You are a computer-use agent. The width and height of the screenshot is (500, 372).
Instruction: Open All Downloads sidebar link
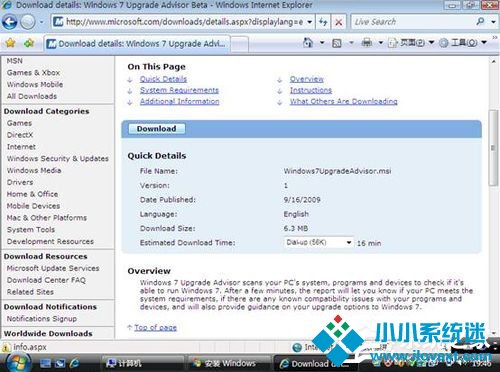(x=32, y=96)
